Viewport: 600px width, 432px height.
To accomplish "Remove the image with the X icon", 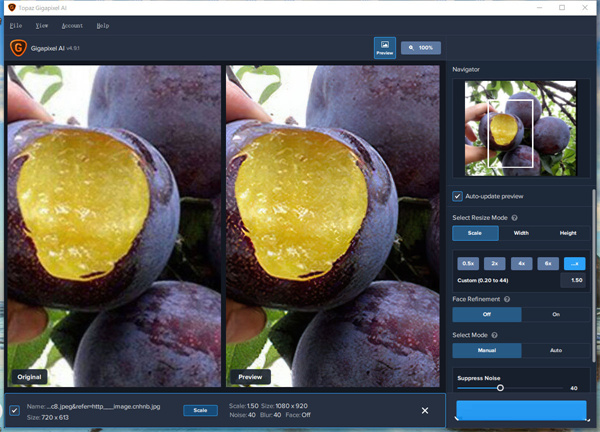I will tap(425, 410).
